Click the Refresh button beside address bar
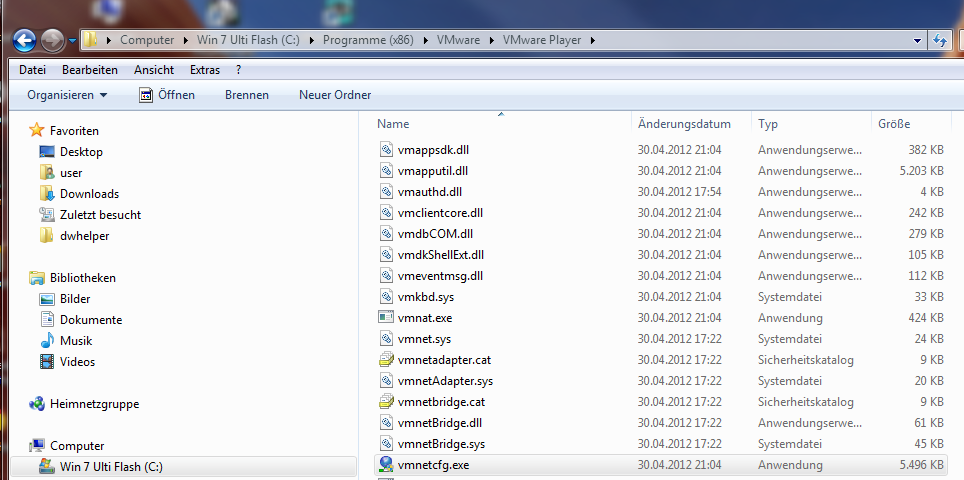Viewport: 964px width, 480px height. click(x=939, y=41)
